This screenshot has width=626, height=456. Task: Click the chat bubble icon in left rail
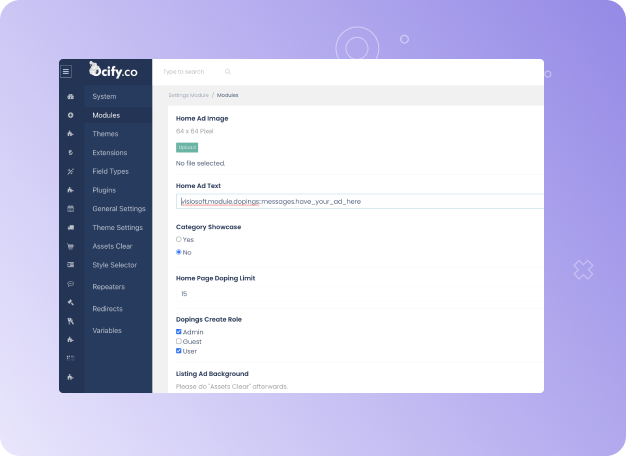pos(70,284)
